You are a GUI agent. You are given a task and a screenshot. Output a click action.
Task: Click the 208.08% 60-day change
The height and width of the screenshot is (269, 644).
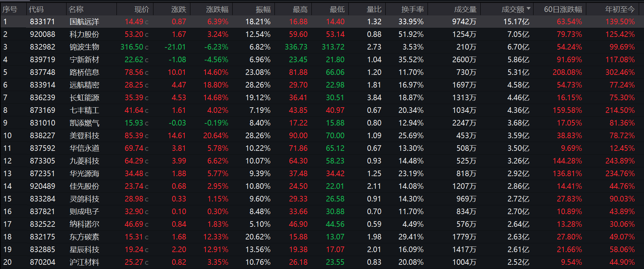tap(567, 72)
